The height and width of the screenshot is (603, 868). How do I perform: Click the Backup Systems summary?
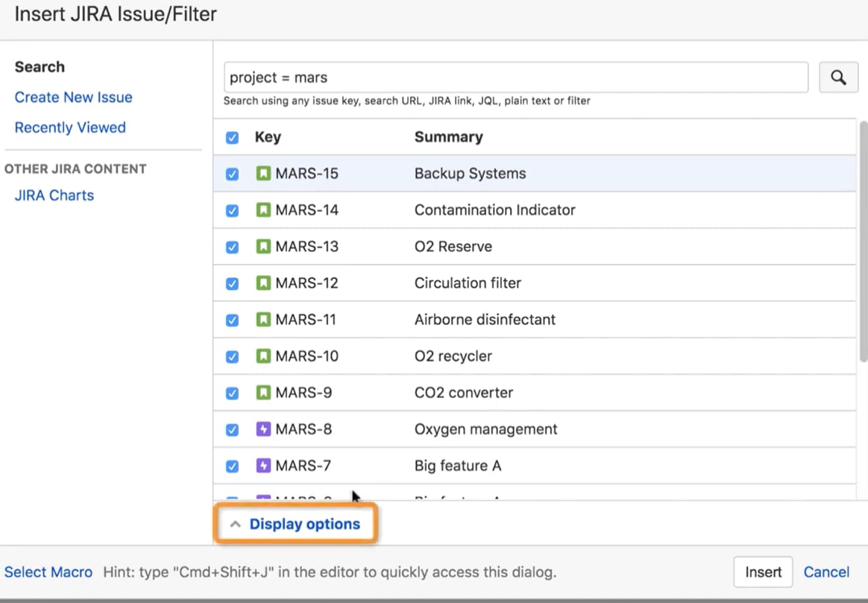pyautogui.click(x=470, y=174)
